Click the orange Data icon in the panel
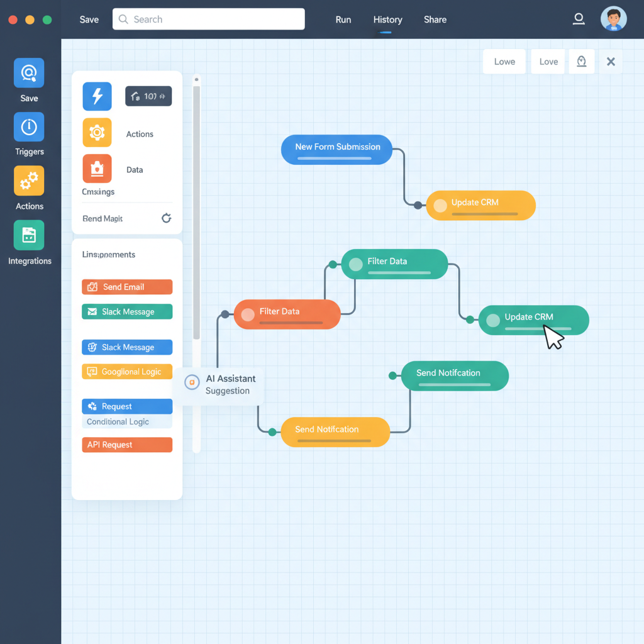The height and width of the screenshot is (644, 644). 97,169
